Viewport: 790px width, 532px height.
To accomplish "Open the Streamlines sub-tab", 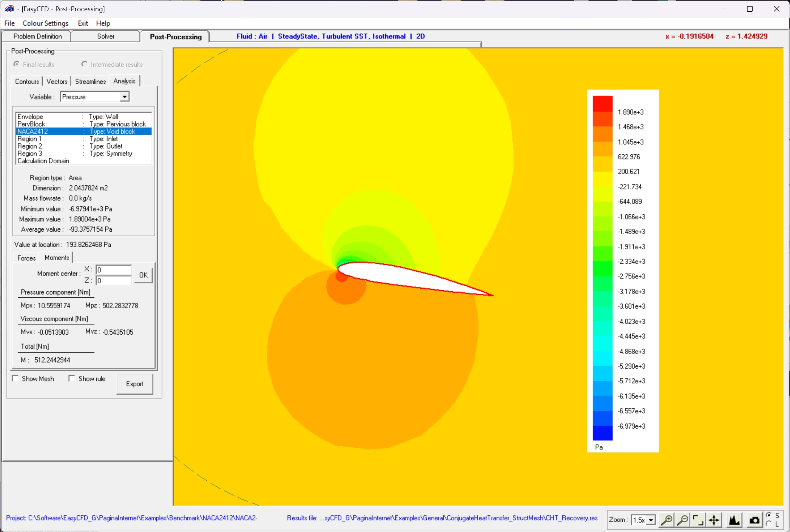I will coord(90,81).
